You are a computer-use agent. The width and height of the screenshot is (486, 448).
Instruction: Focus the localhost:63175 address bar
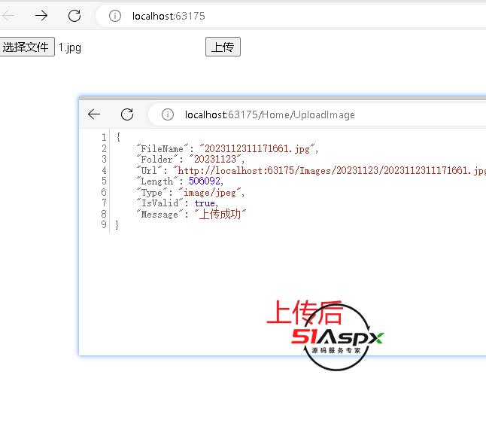point(291,16)
